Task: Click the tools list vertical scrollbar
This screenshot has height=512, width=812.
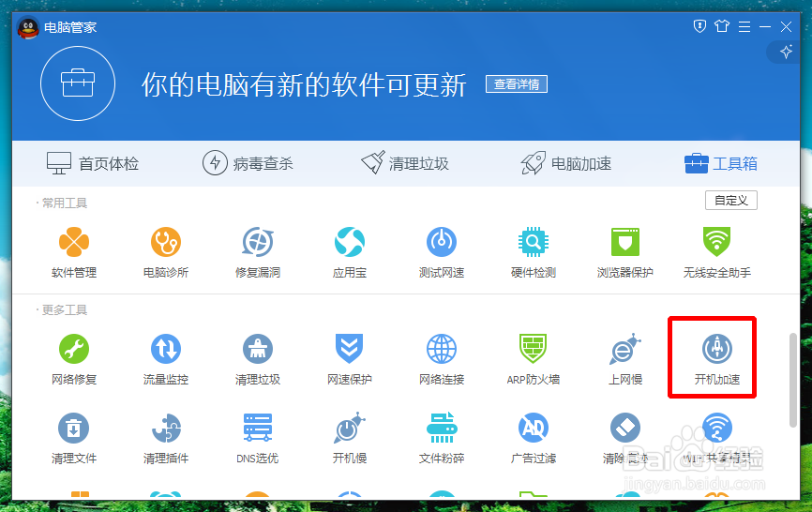Action: tap(793, 381)
